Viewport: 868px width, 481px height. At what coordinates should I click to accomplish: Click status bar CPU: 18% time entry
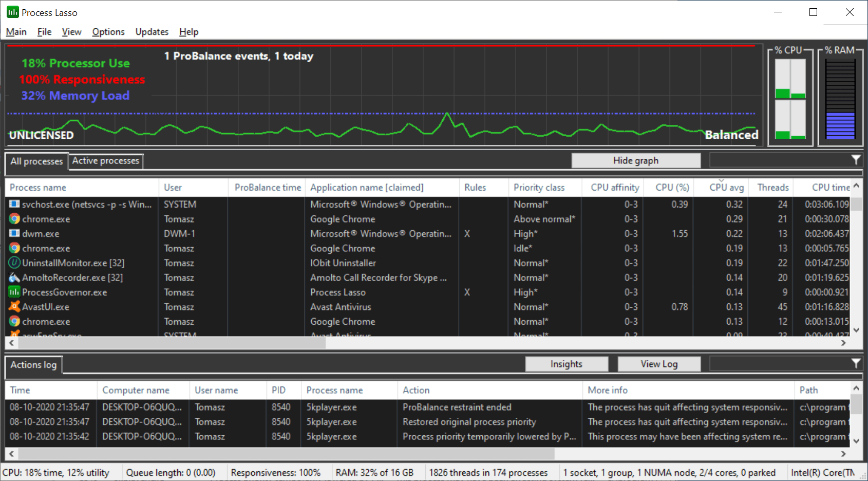tap(56, 472)
